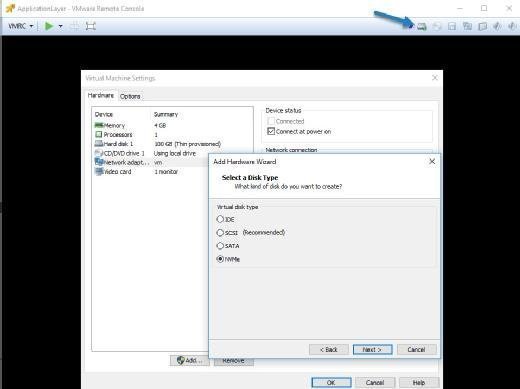Close the Add Hardware Wizard dialog

pyautogui.click(x=432, y=161)
